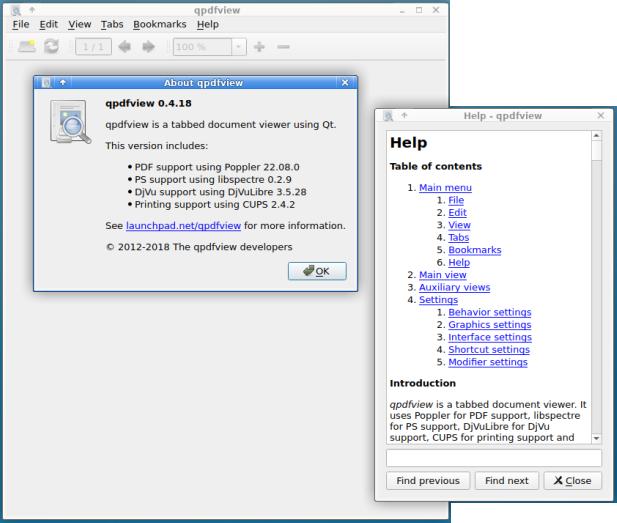Expand the zoom level dropdown arrow

point(238,47)
